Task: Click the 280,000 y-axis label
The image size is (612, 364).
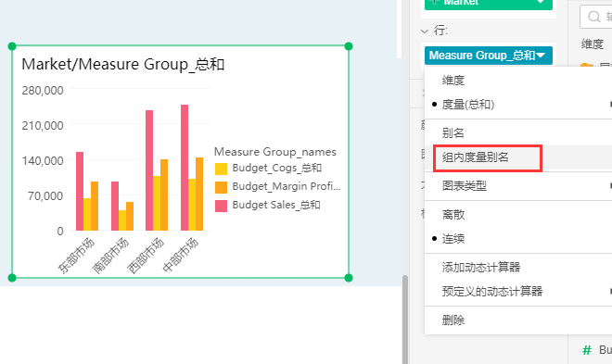Action: pyautogui.click(x=43, y=91)
